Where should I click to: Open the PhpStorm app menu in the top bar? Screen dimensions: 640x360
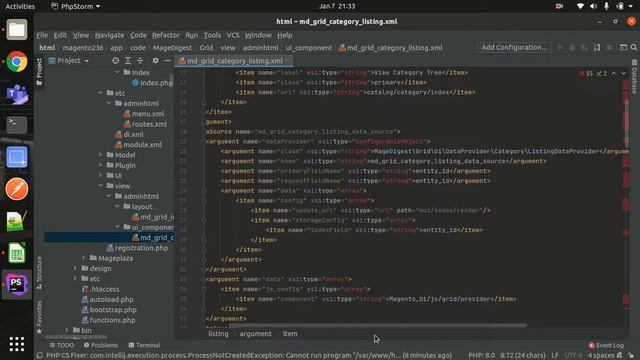point(76,6)
